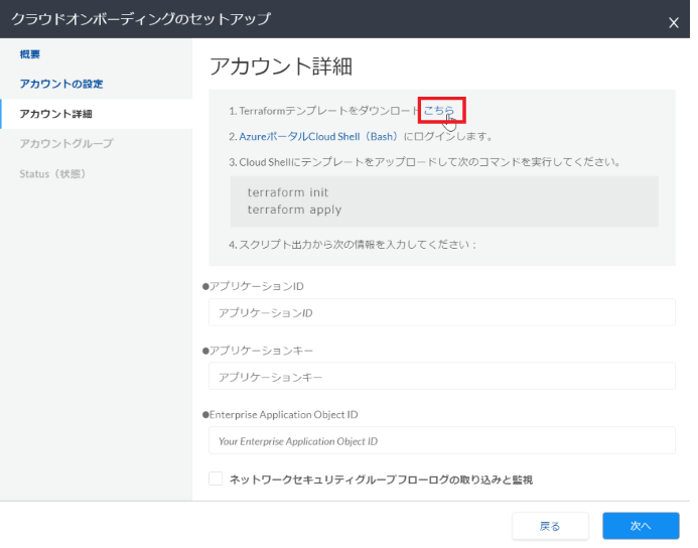This screenshot has width=698, height=548.
Task: Select アカウントグループ sidebar step
Action: point(66,143)
